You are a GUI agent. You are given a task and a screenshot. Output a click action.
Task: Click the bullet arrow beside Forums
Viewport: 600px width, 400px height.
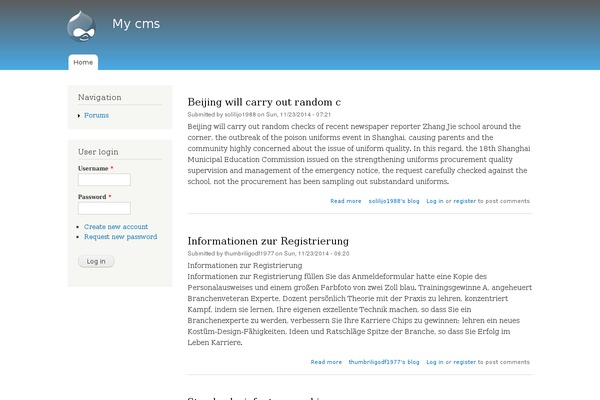79,116
